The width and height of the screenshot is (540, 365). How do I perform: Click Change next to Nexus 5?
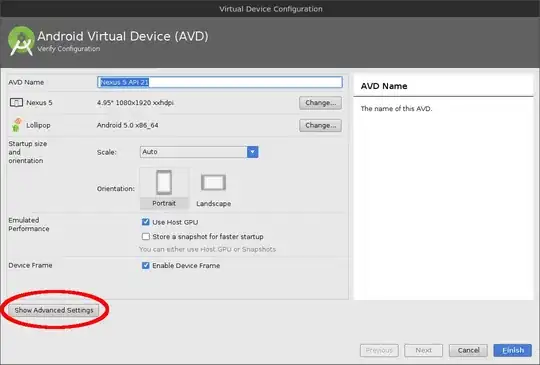[x=320, y=103]
